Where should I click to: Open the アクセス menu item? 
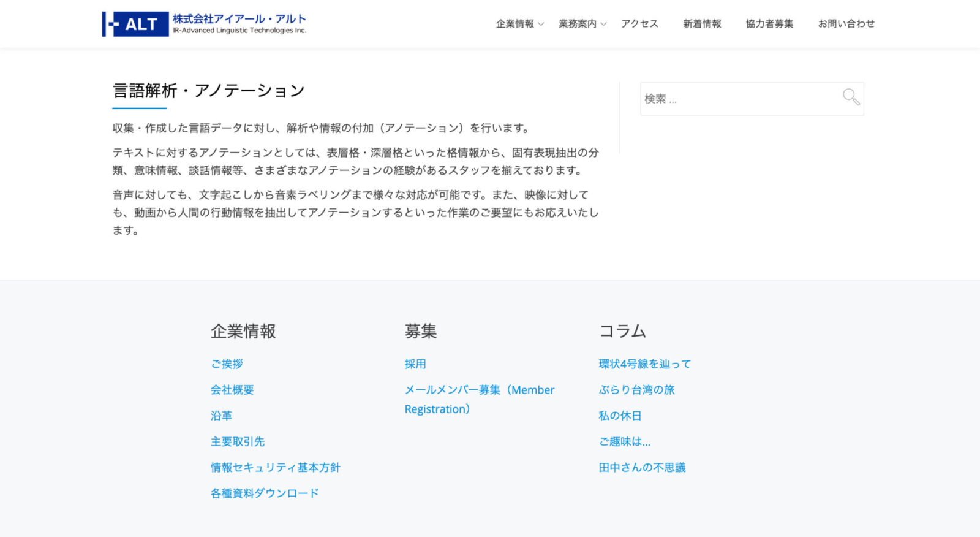639,24
